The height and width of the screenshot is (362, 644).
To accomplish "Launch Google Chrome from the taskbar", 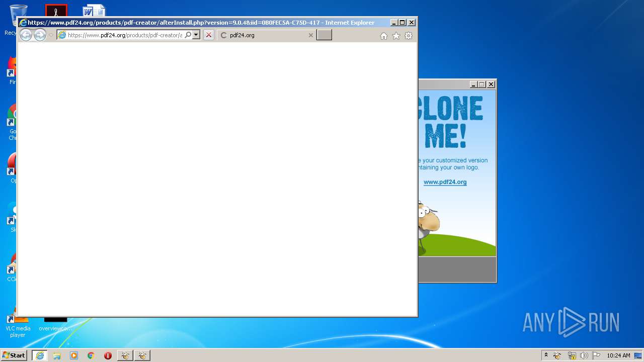I will (x=91, y=355).
